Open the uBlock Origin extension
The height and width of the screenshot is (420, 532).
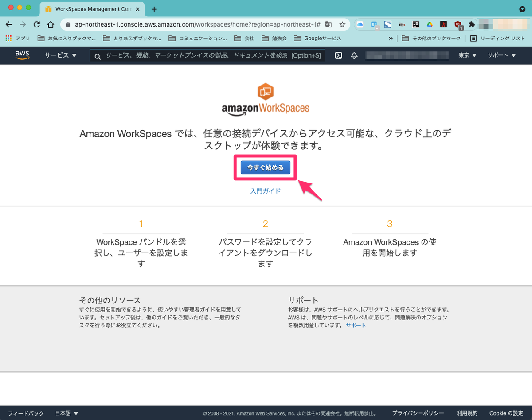tap(459, 25)
